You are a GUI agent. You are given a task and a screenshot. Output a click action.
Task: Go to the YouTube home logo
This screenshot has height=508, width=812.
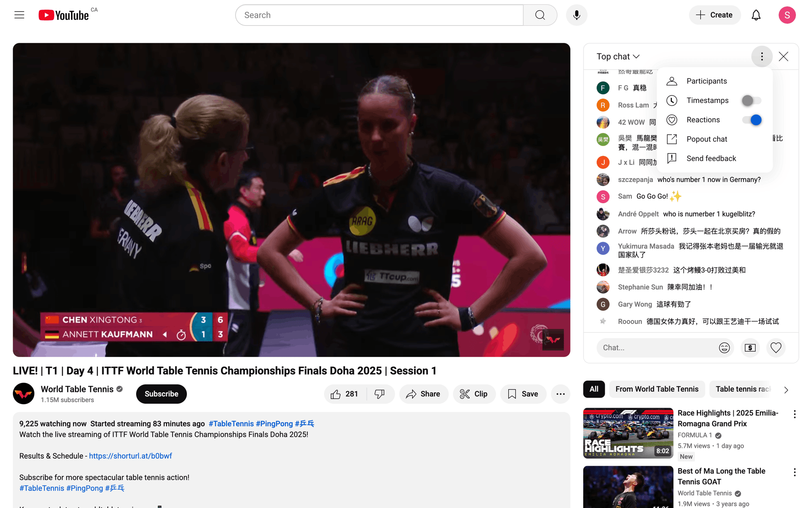pyautogui.click(x=63, y=15)
